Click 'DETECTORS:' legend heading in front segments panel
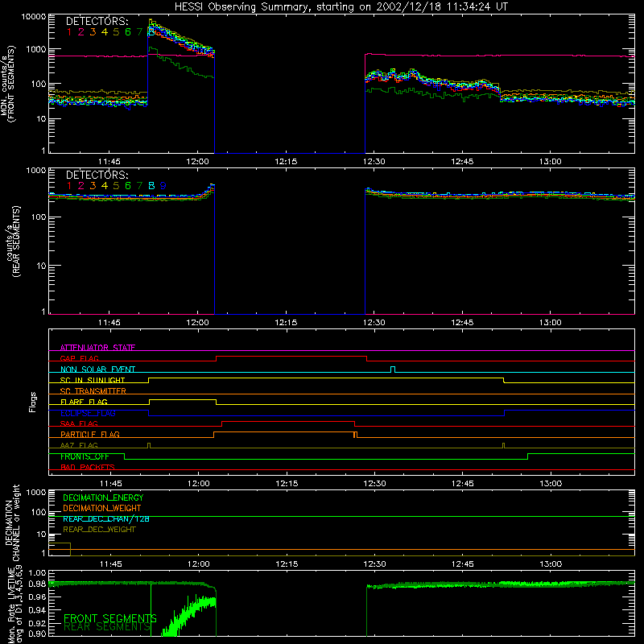644x644 pixels. tap(97, 22)
